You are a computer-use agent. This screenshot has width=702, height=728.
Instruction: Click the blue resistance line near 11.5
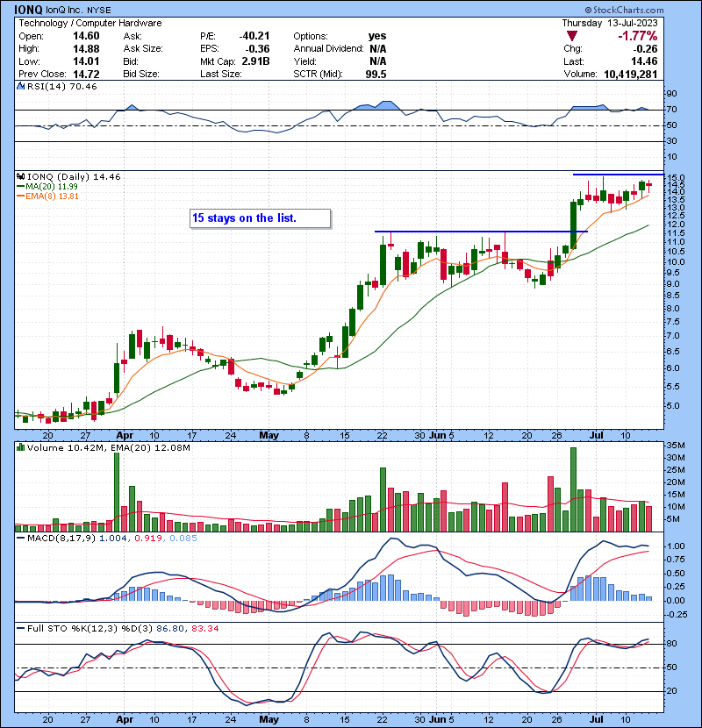coord(481,232)
